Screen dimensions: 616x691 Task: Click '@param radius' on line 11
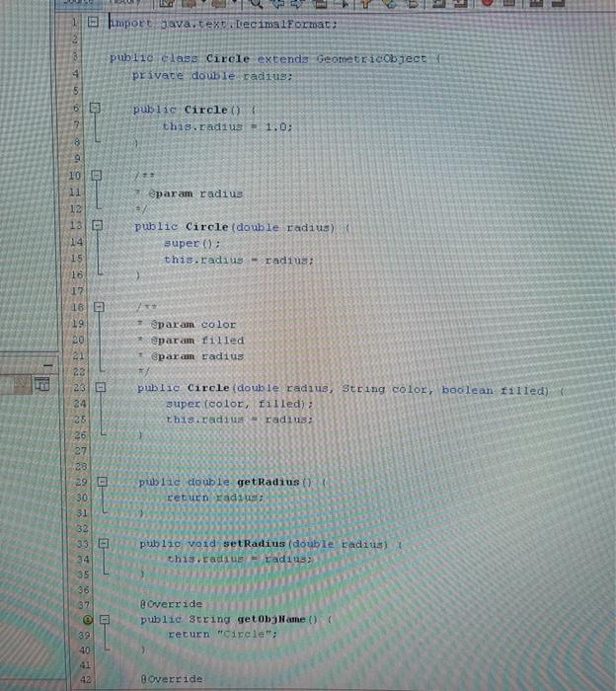pyautogui.click(x=195, y=193)
